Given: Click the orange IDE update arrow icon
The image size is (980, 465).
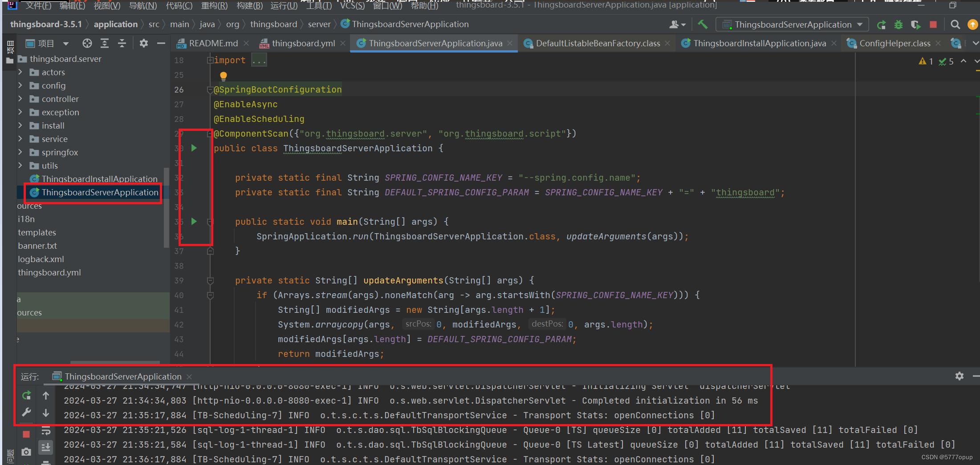Looking at the screenshot, I should pyautogui.click(x=973, y=25).
